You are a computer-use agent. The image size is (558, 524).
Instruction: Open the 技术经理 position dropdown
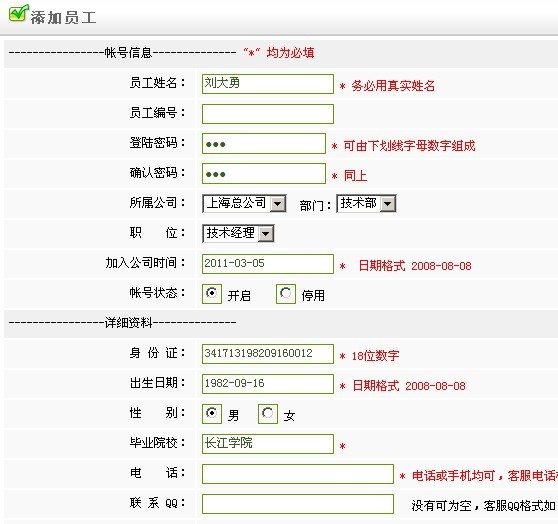click(238, 233)
